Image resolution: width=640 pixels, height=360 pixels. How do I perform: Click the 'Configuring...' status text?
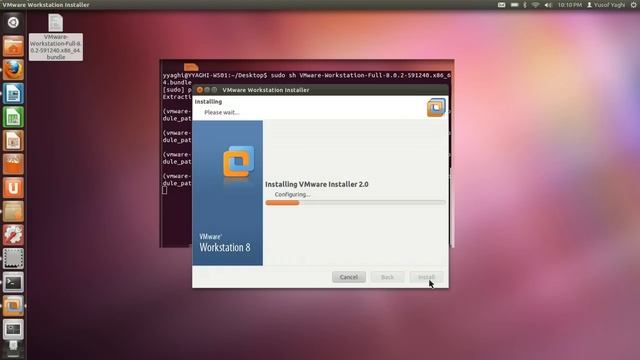pos(292,195)
